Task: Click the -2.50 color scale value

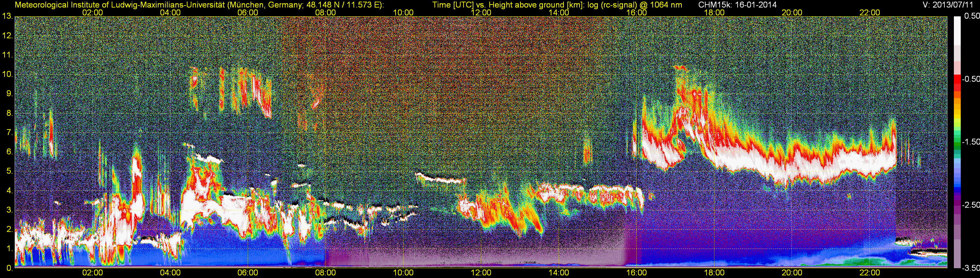Action: (971, 205)
